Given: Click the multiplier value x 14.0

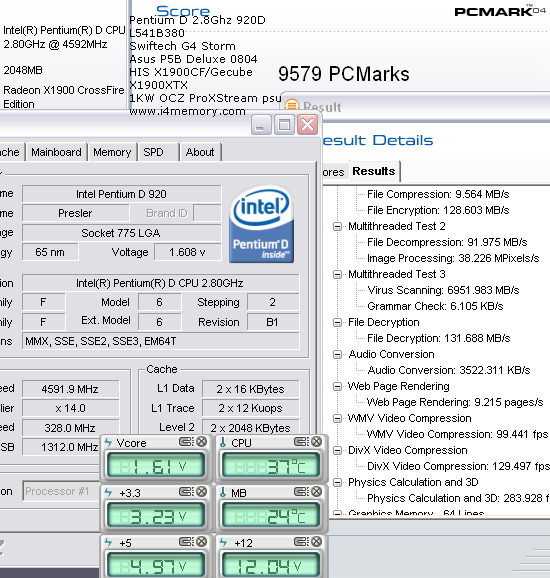Looking at the screenshot, I should [x=70, y=408].
